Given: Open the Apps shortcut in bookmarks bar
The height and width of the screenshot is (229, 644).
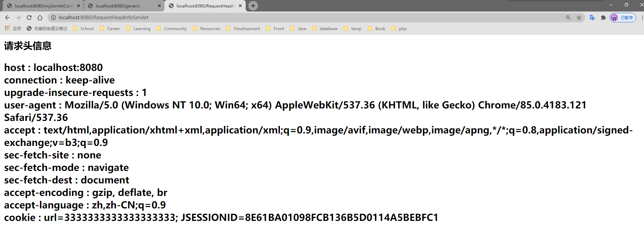Looking at the screenshot, I should click(13, 29).
